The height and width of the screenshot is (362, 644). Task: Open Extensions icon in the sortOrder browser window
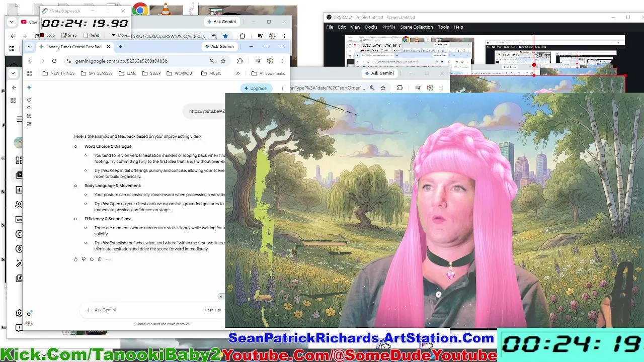(x=400, y=88)
